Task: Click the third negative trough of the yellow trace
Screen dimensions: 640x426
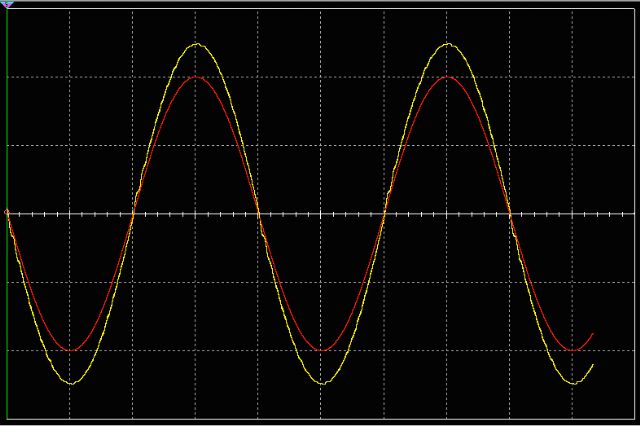Action: pos(574,383)
